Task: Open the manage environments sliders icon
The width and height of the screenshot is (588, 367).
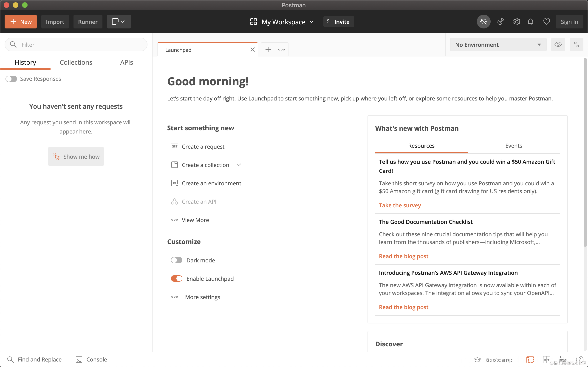Action: click(x=576, y=44)
